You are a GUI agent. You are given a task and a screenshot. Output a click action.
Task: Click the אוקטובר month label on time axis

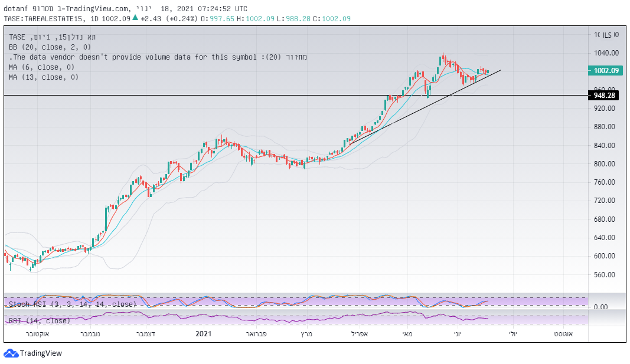37,334
